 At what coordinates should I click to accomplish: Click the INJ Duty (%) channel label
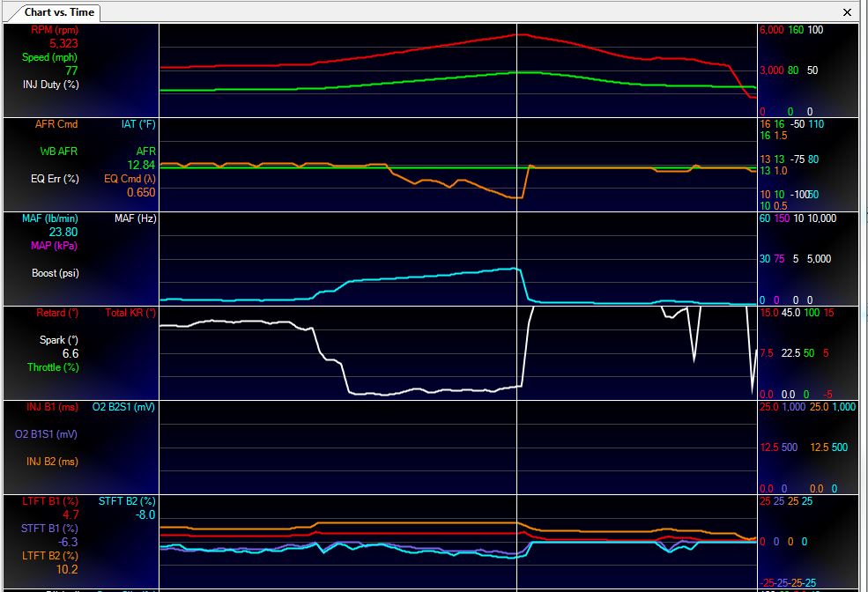[51, 85]
